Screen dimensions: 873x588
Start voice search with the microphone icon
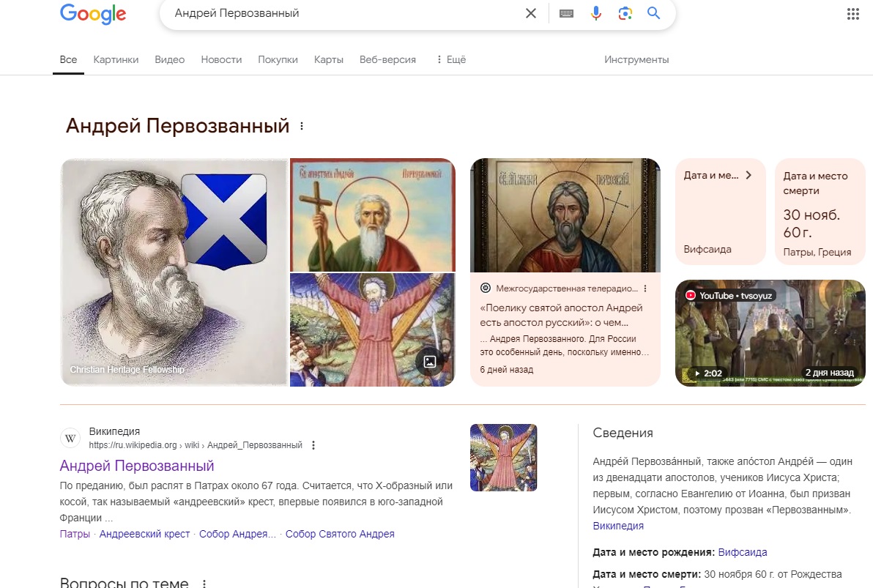595,13
